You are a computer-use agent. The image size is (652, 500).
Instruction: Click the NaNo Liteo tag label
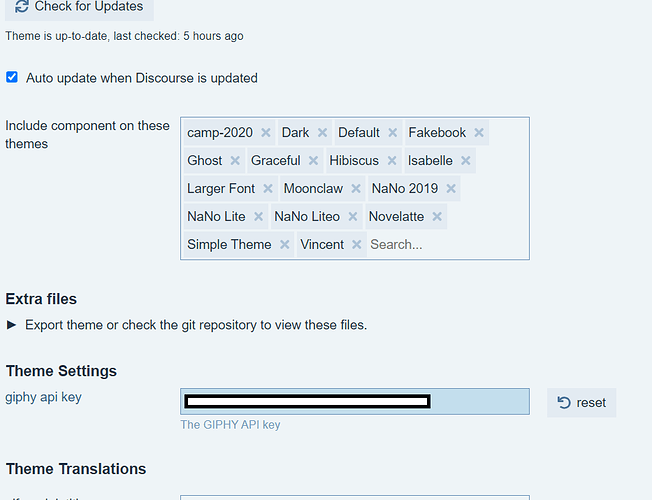pos(307,216)
